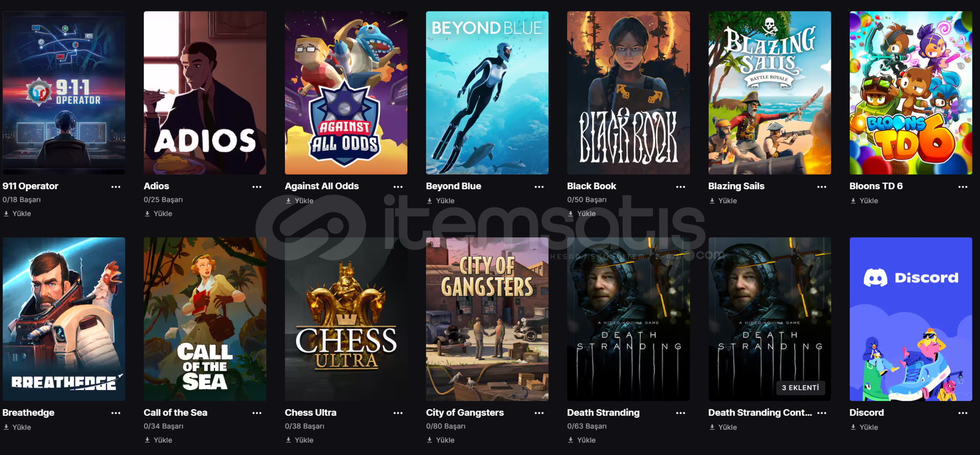This screenshot has width=980, height=455.
Task: Open the ellipsis menu for Discord
Action: coord(963,413)
